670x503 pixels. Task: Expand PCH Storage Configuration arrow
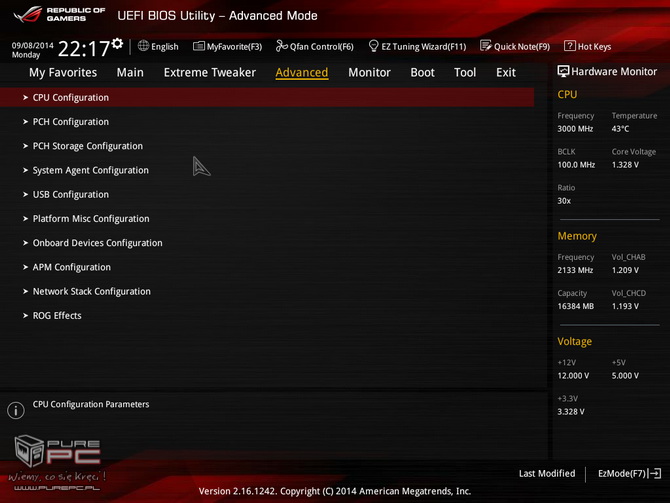coord(25,146)
